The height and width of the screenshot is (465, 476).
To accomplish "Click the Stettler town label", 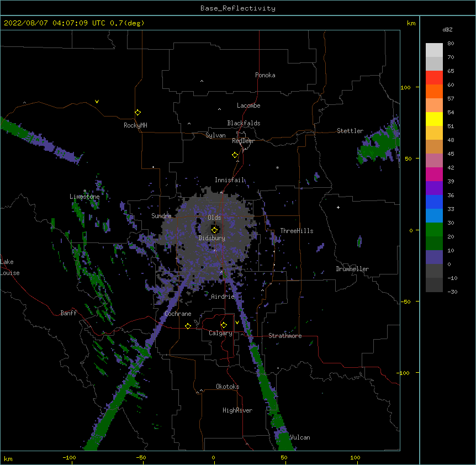I will [350, 131].
